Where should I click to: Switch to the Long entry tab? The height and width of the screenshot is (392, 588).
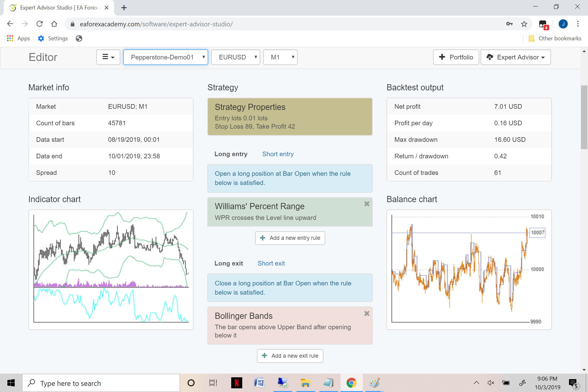pyautogui.click(x=231, y=154)
